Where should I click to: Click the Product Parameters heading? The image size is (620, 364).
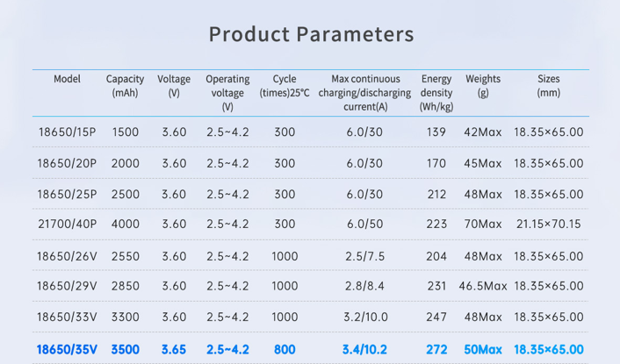coord(310,34)
